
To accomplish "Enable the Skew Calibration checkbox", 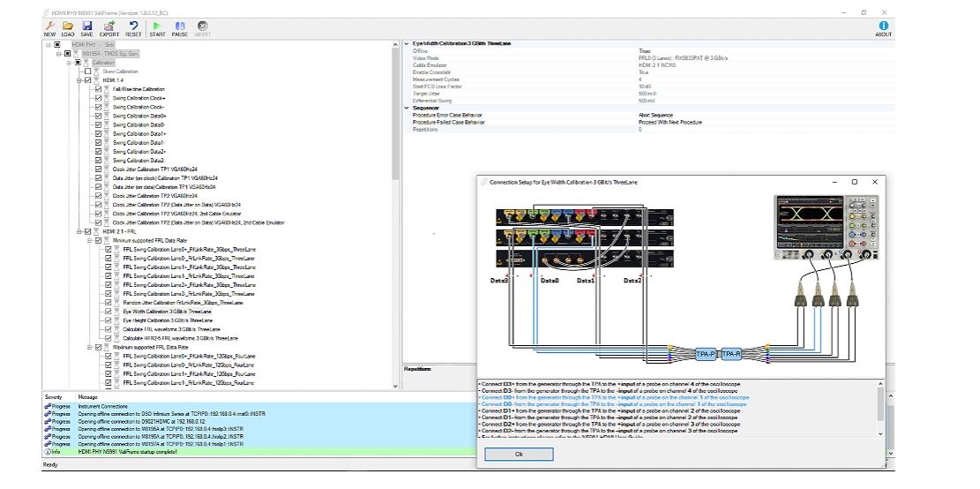I will (87, 71).
